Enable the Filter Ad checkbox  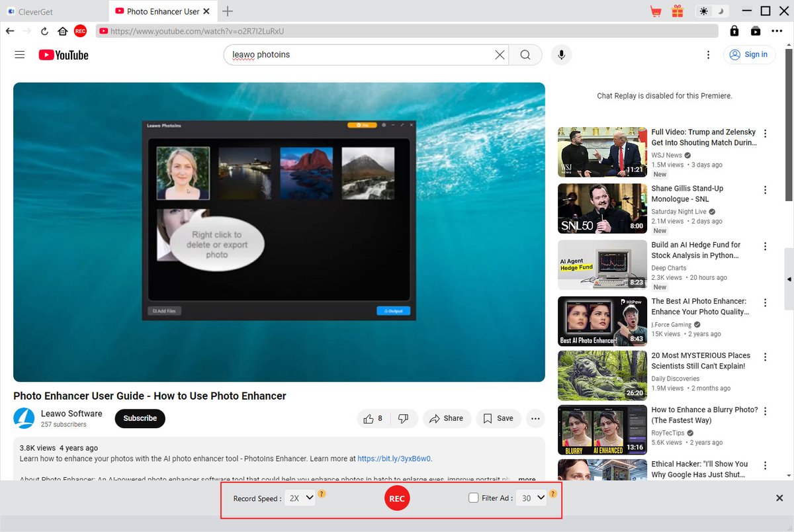pos(473,498)
